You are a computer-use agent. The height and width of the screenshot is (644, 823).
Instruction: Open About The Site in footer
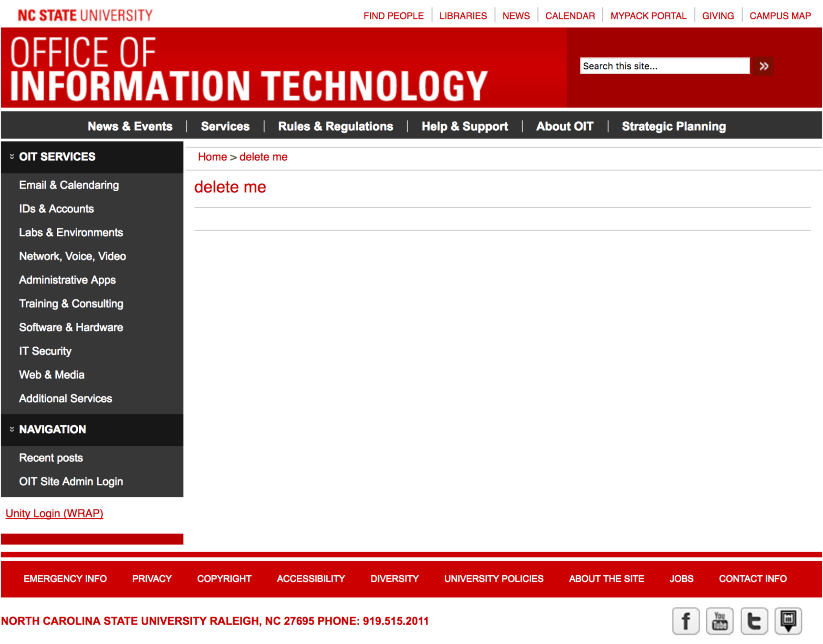tap(606, 579)
